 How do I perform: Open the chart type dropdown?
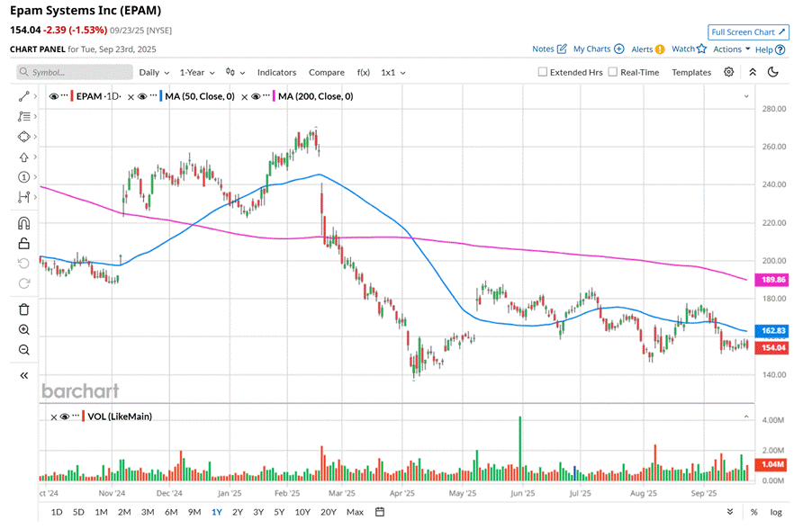(x=236, y=73)
